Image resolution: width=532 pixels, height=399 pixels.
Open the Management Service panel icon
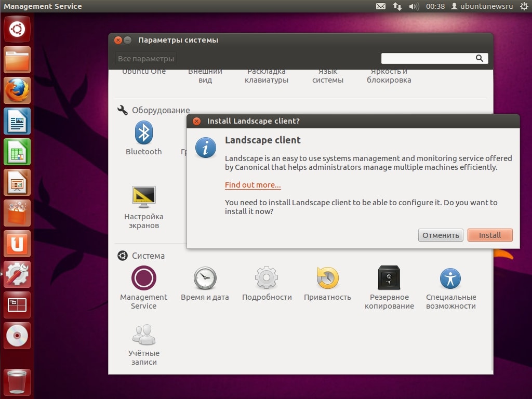[143, 288]
